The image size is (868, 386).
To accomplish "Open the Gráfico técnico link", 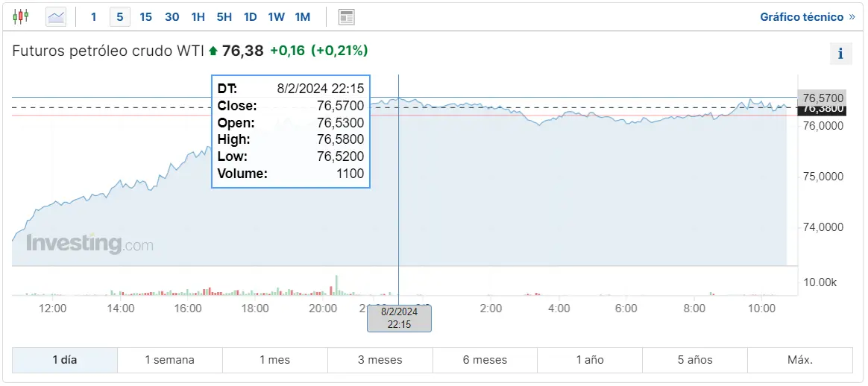I will pos(807,16).
